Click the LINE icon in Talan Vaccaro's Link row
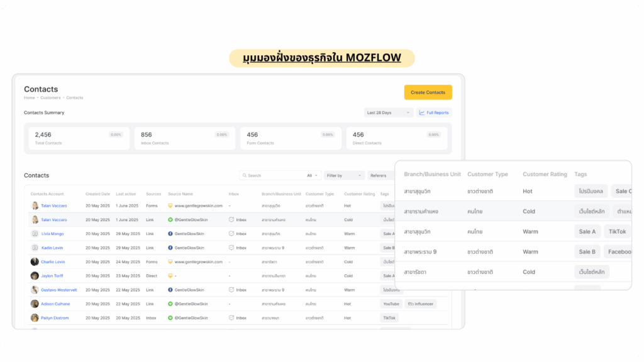644x362 pixels. coord(170,219)
